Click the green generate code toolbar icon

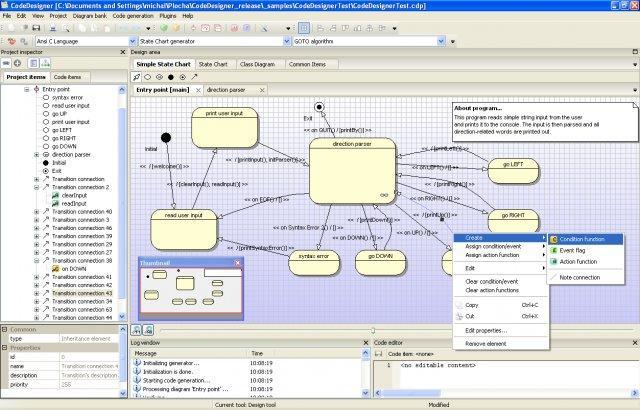tap(164, 28)
